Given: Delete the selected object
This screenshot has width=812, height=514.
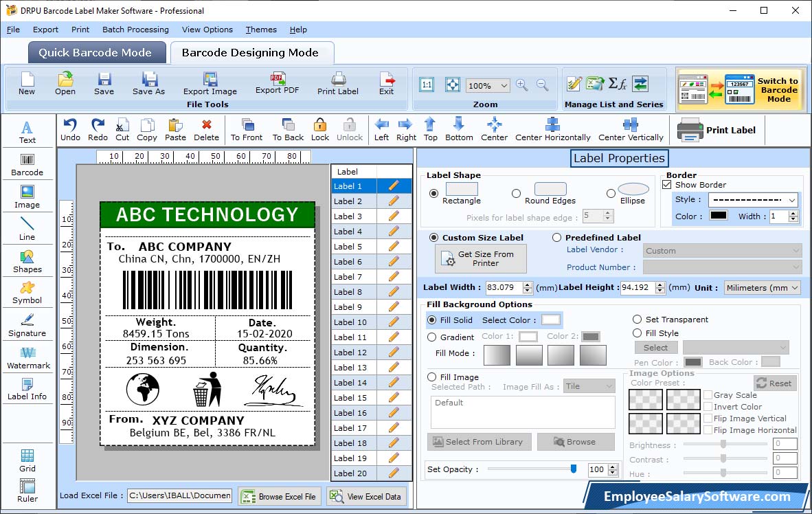Looking at the screenshot, I should pos(206,130).
